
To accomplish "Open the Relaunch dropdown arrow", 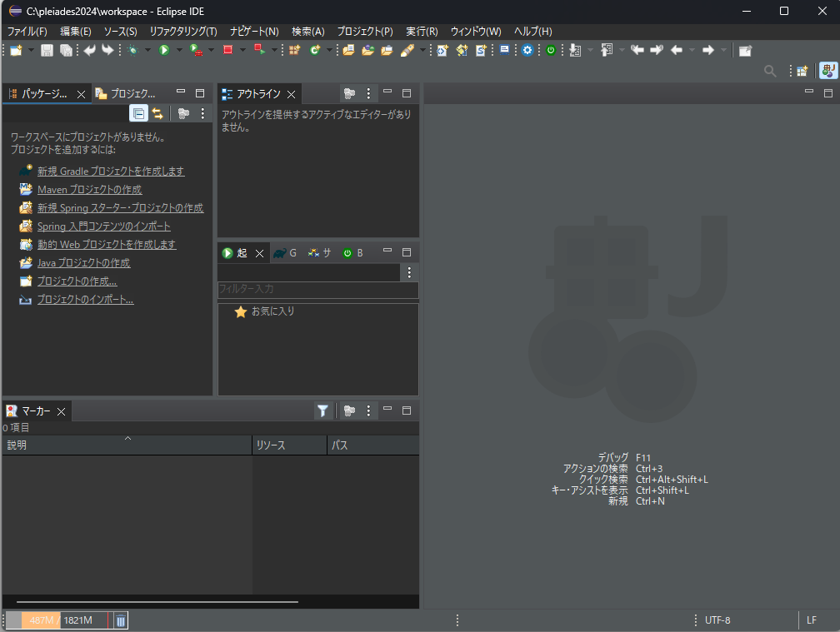I will 274,50.
